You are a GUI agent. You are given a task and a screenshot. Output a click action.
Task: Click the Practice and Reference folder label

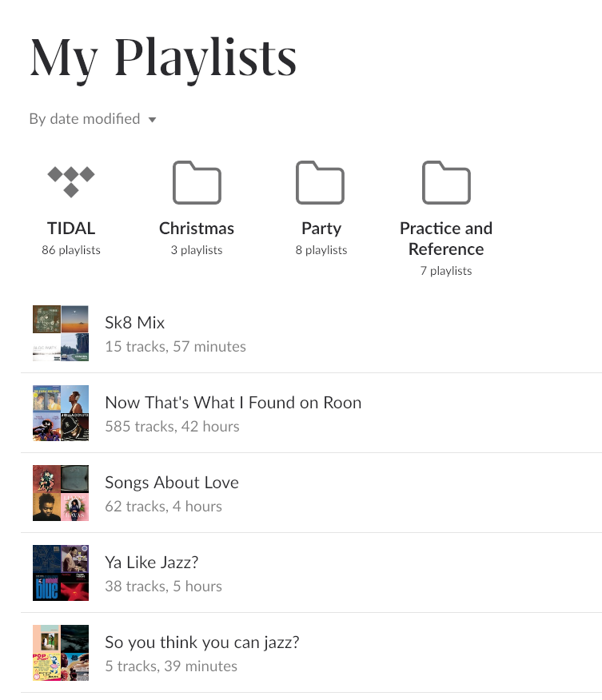click(446, 239)
